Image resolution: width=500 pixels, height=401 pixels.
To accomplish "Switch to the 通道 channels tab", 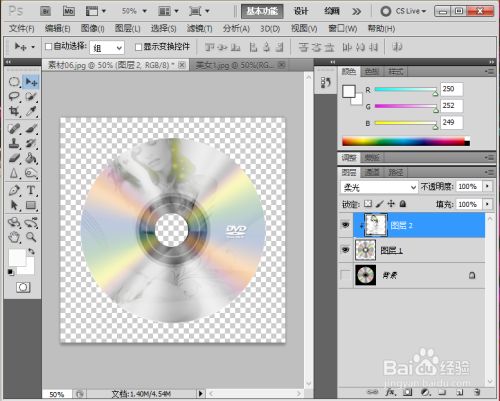I will click(372, 172).
